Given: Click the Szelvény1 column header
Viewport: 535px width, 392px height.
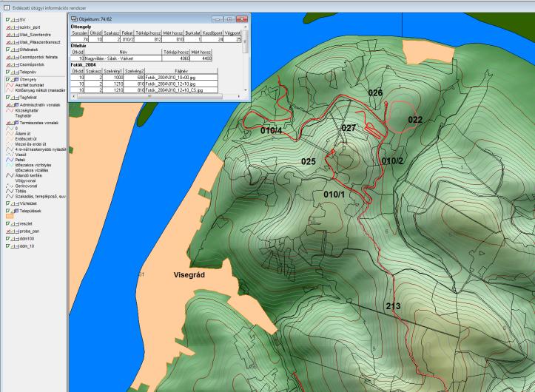Looking at the screenshot, I should [x=113, y=71].
